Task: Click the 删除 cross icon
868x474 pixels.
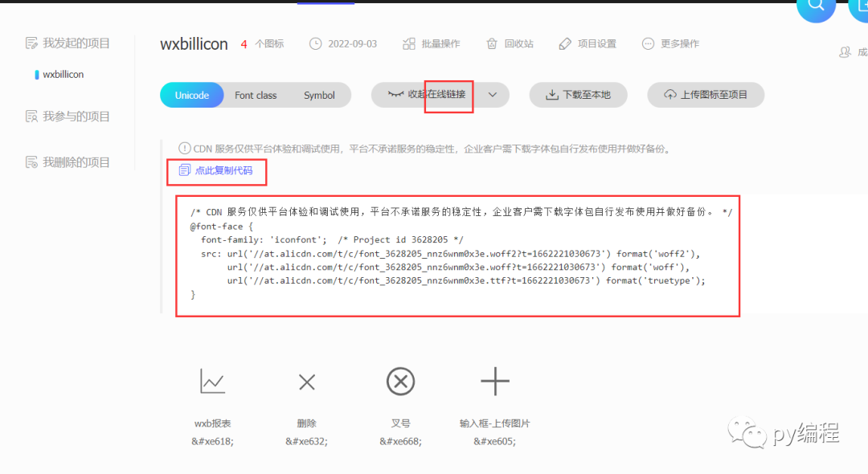Action: coord(307,382)
